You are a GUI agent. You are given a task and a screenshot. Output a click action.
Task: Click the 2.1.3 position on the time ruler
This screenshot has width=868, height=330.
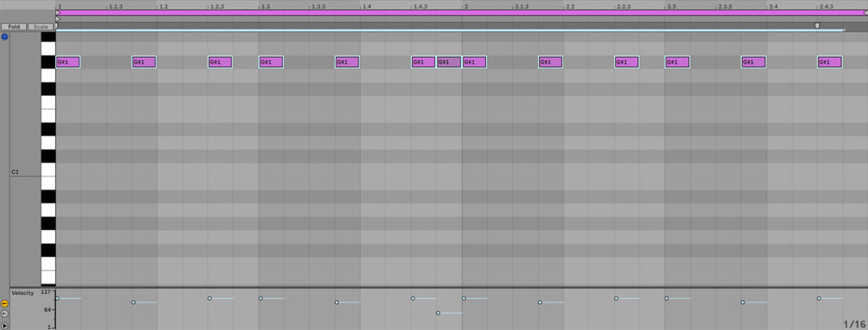[522, 6]
